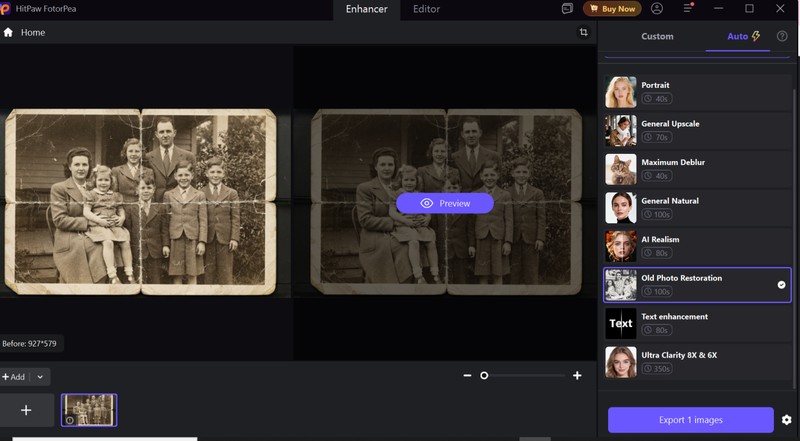Click the Ultra Clarity 8X & 6X thumbnail
Screen dimensions: 800x441
(x=620, y=362)
